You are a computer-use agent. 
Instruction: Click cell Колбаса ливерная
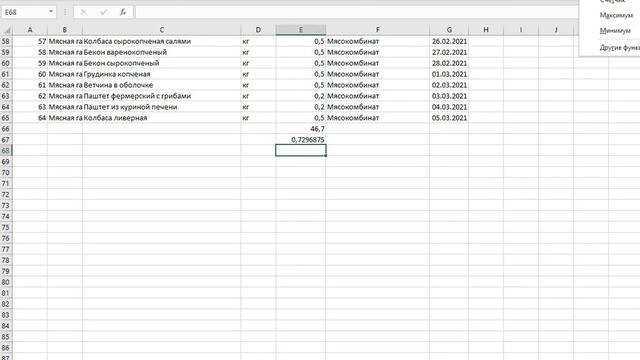pyautogui.click(x=162, y=118)
